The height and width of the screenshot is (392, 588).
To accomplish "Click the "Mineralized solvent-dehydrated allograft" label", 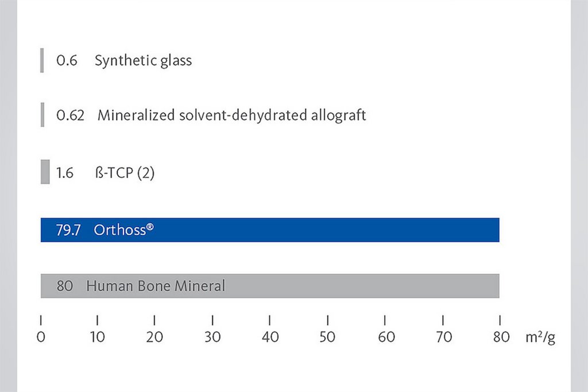I will pyautogui.click(x=231, y=115).
